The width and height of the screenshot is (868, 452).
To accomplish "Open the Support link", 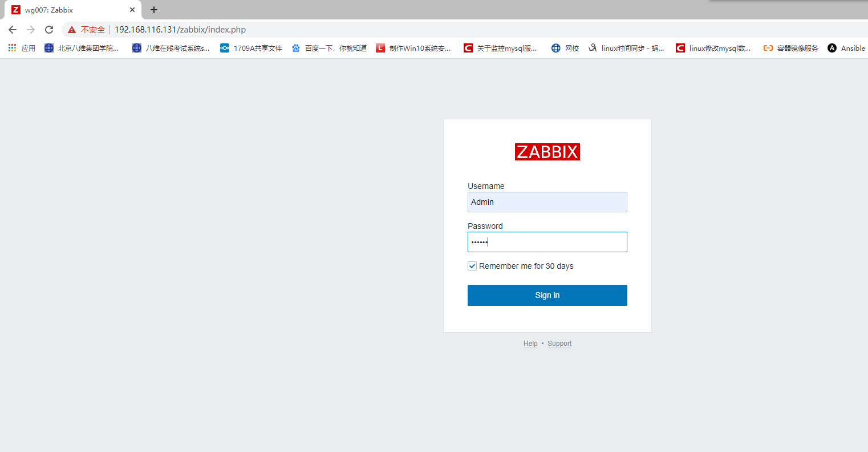I will (559, 344).
